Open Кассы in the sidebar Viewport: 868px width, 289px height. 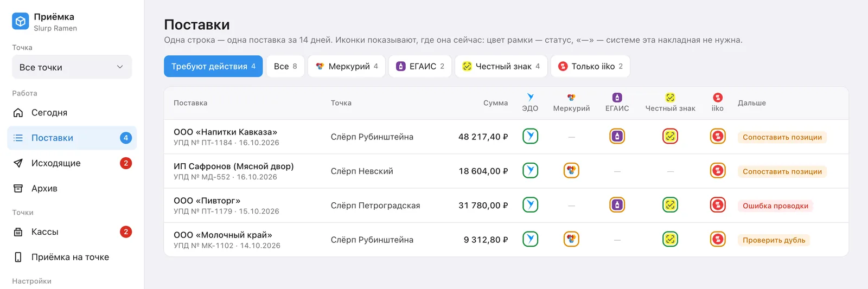pos(72,232)
